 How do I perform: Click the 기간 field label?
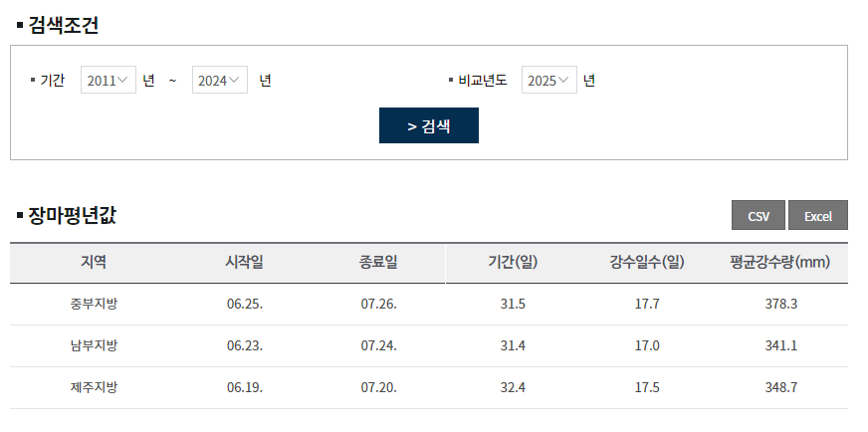coord(52,81)
